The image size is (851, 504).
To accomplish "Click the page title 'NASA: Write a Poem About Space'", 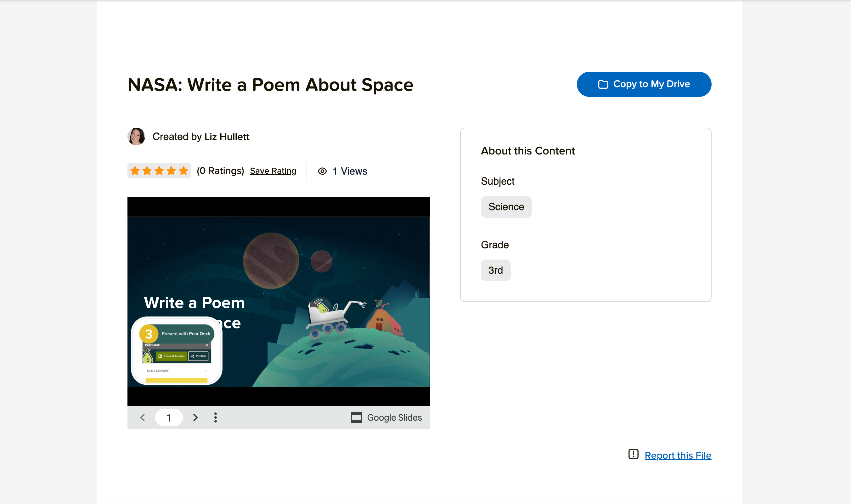I will [270, 85].
